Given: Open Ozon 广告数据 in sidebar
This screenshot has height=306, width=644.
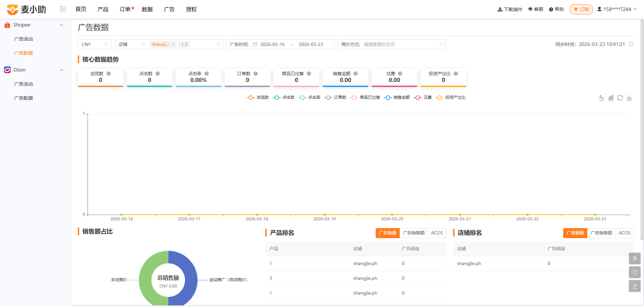Looking at the screenshot, I should point(23,98).
